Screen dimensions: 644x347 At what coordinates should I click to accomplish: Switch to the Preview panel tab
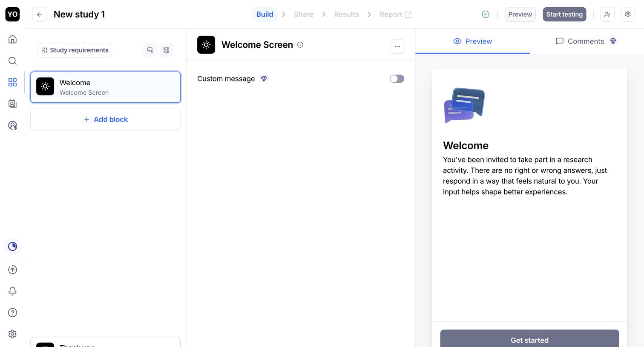[472, 41]
